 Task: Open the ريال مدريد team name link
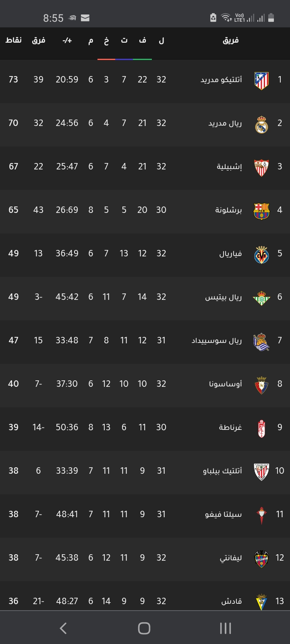[225, 124]
